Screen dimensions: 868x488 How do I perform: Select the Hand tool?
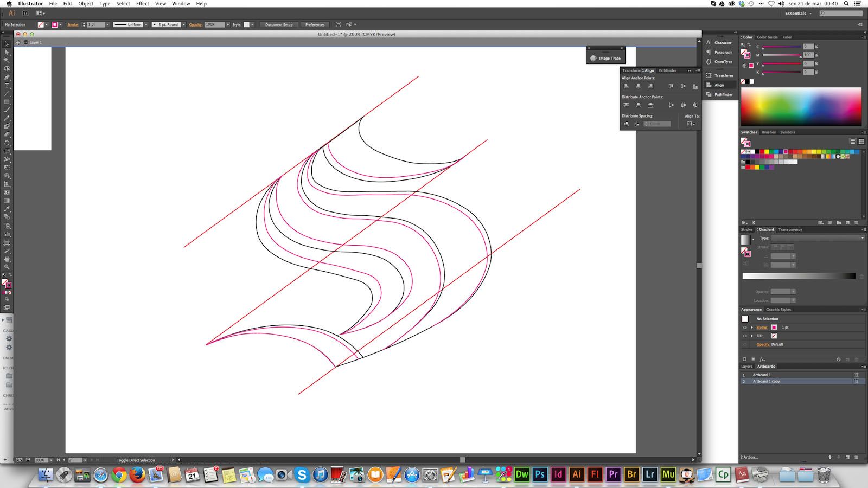tap(7, 259)
